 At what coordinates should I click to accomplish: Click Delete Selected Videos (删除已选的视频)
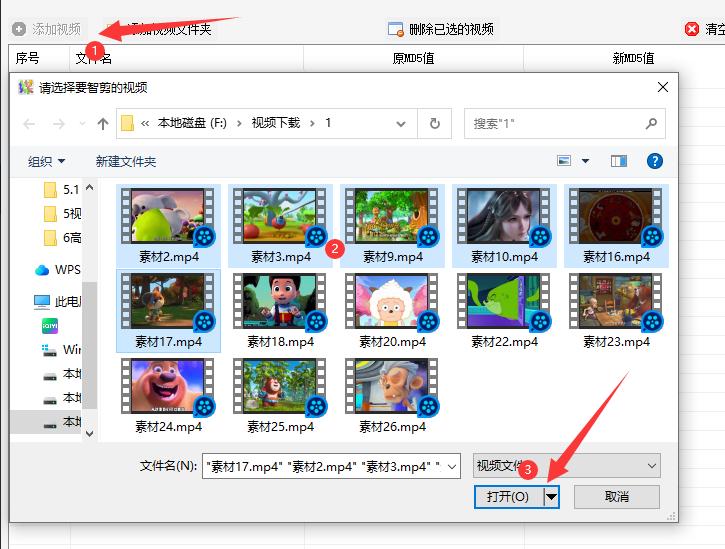441,29
